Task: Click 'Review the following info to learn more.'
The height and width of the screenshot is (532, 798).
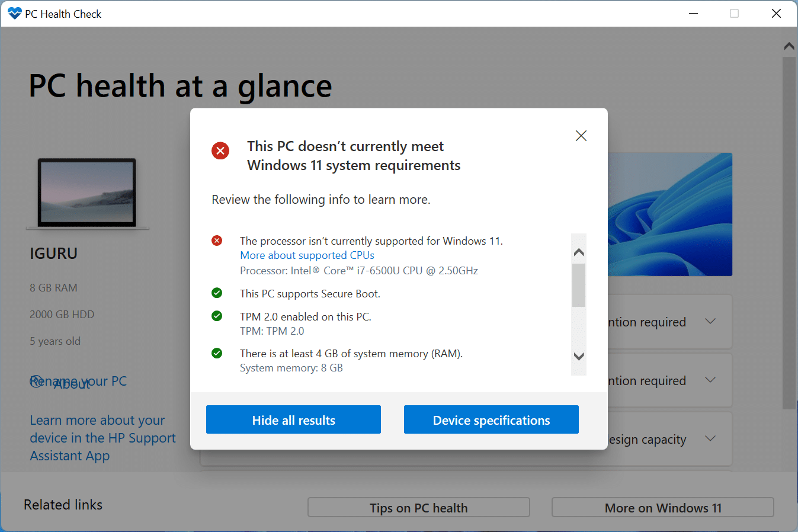Action: [321, 200]
